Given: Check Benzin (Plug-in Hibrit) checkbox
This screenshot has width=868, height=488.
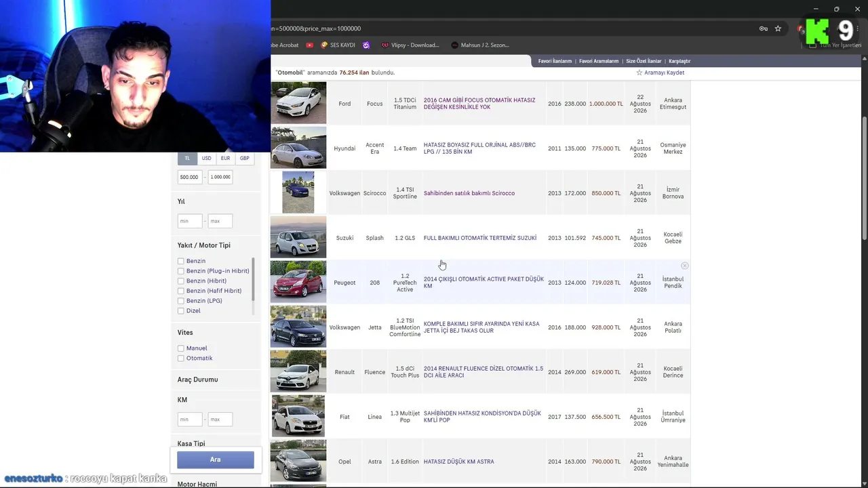Looking at the screenshot, I should click(181, 271).
